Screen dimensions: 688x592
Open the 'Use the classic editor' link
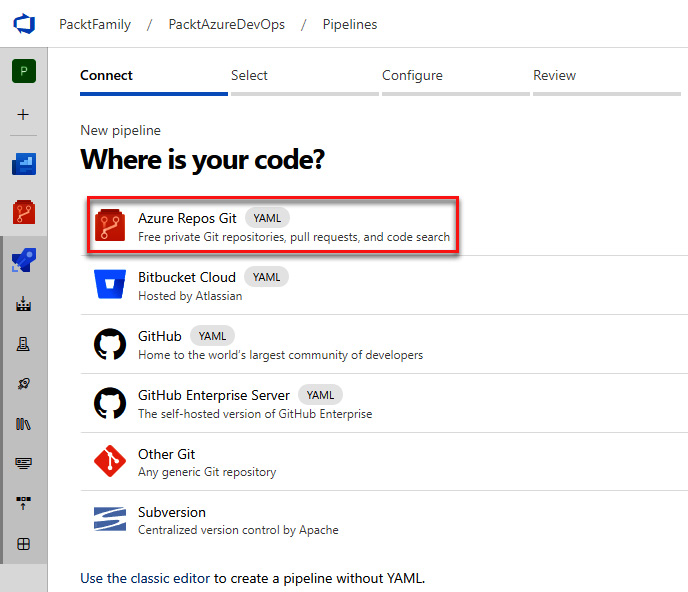[x=145, y=578]
